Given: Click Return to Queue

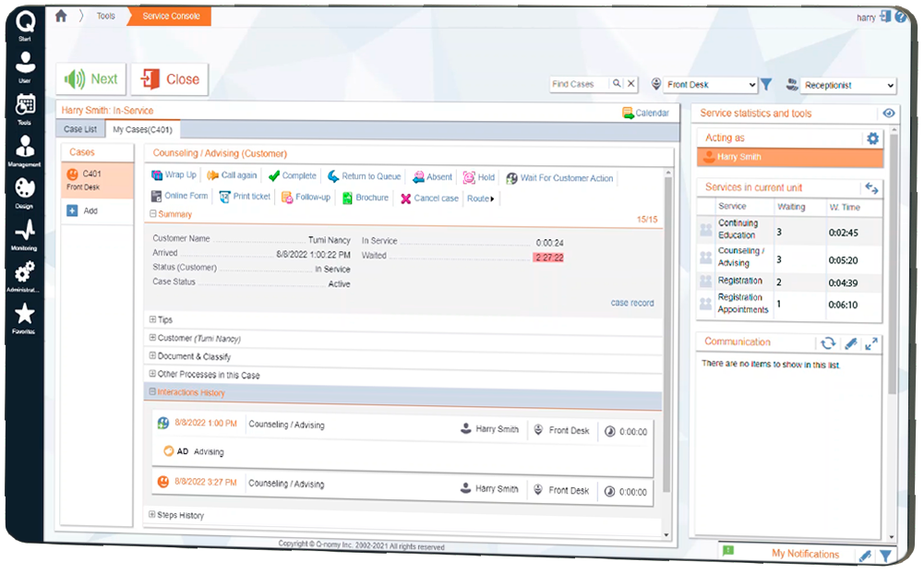Looking at the screenshot, I should point(365,176).
